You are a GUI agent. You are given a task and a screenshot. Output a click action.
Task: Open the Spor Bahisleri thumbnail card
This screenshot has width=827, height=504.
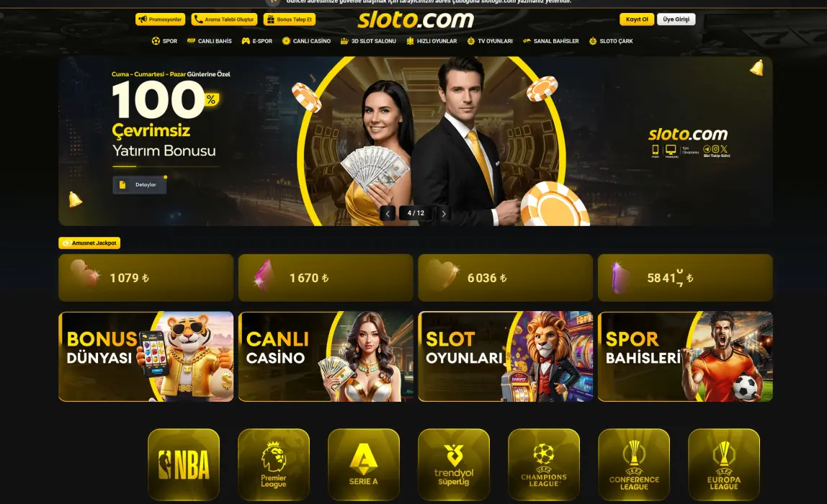(x=685, y=356)
